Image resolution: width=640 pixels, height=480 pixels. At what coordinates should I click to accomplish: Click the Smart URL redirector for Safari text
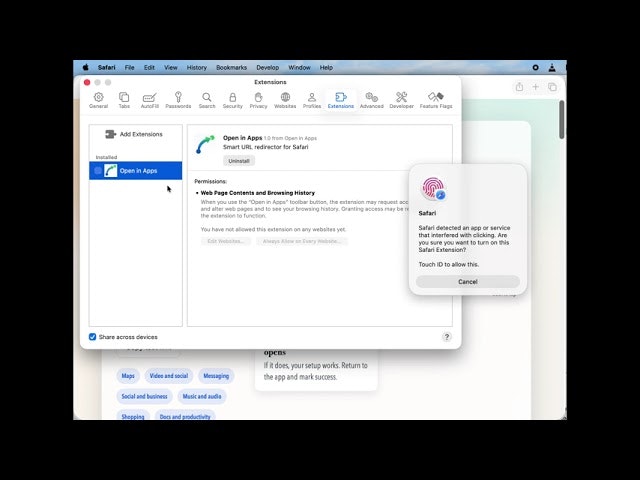pyautogui.click(x=265, y=147)
